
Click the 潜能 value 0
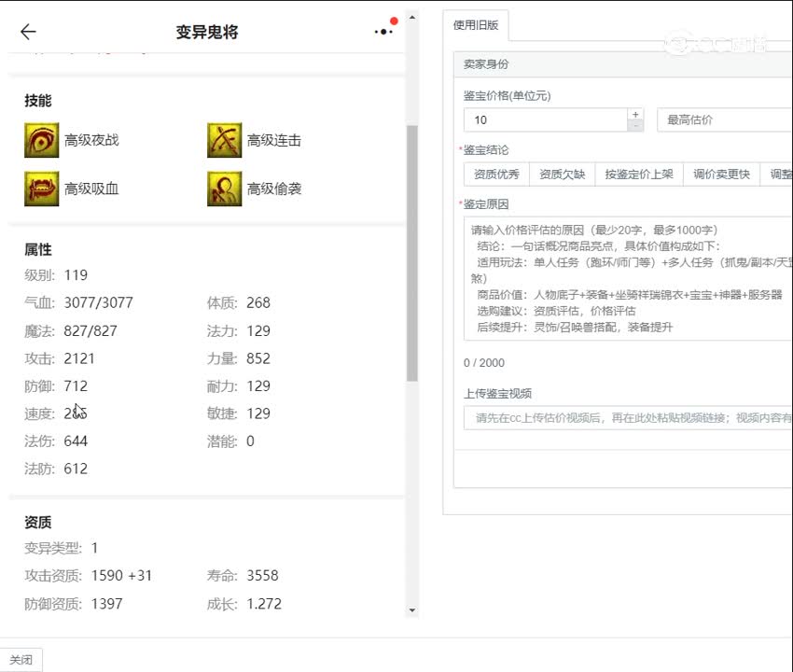[250, 441]
